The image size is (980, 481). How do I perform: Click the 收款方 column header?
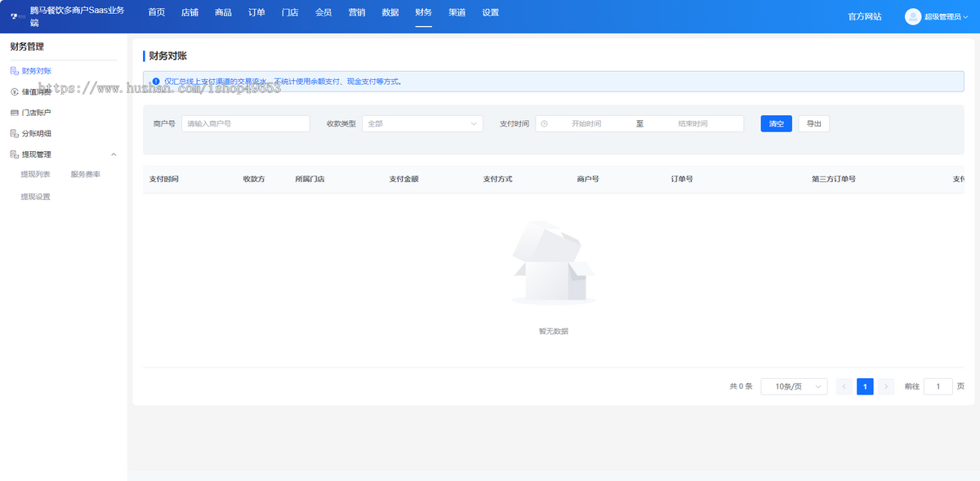[254, 179]
